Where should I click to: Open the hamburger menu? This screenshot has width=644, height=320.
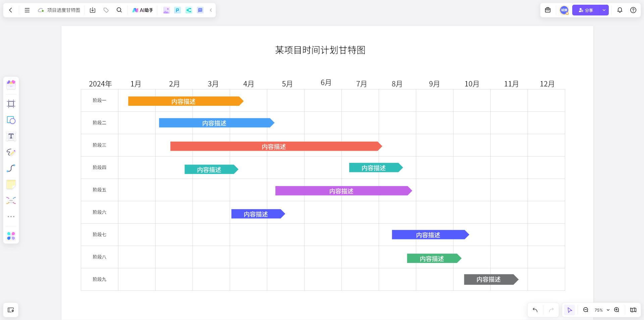click(x=27, y=10)
